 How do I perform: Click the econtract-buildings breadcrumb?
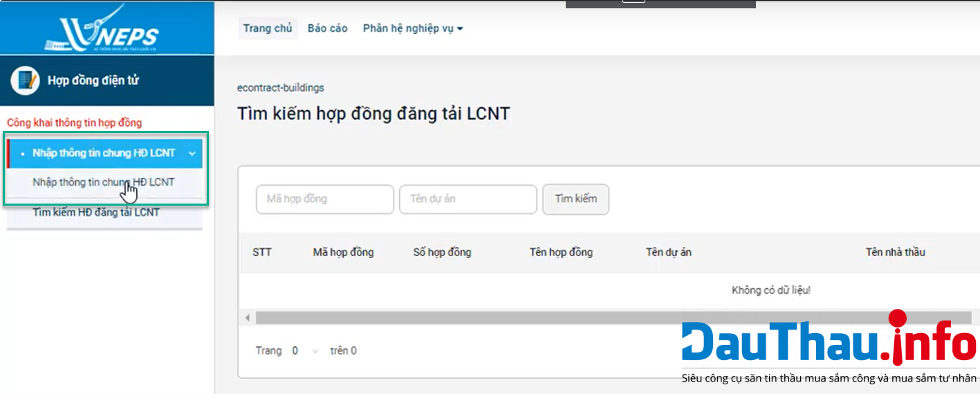click(280, 88)
